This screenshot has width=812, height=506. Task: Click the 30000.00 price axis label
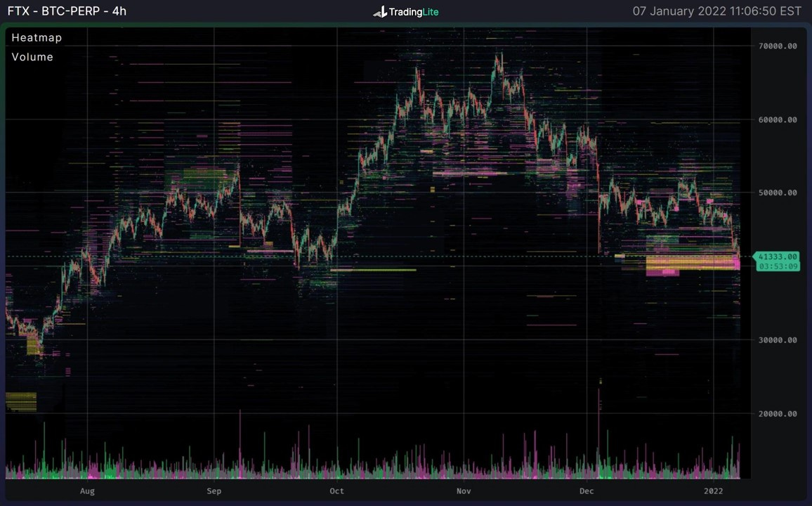[778, 340]
